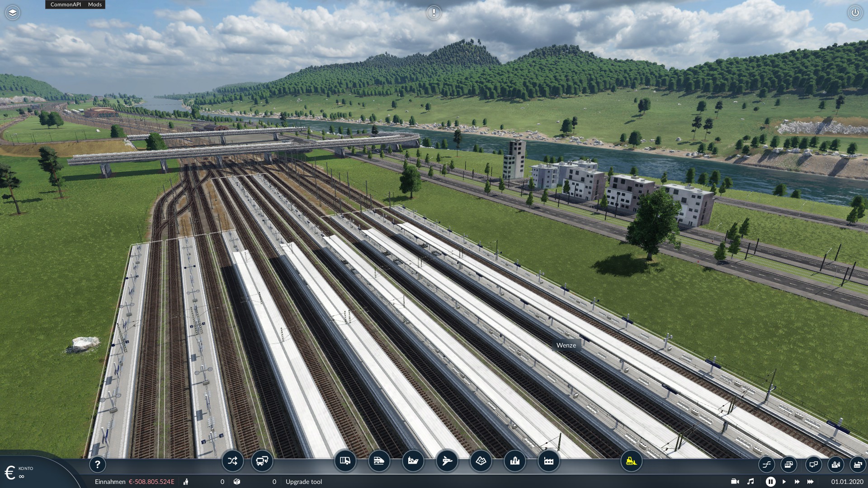Pause the game simulation
This screenshot has height=488, width=868.
(x=770, y=482)
